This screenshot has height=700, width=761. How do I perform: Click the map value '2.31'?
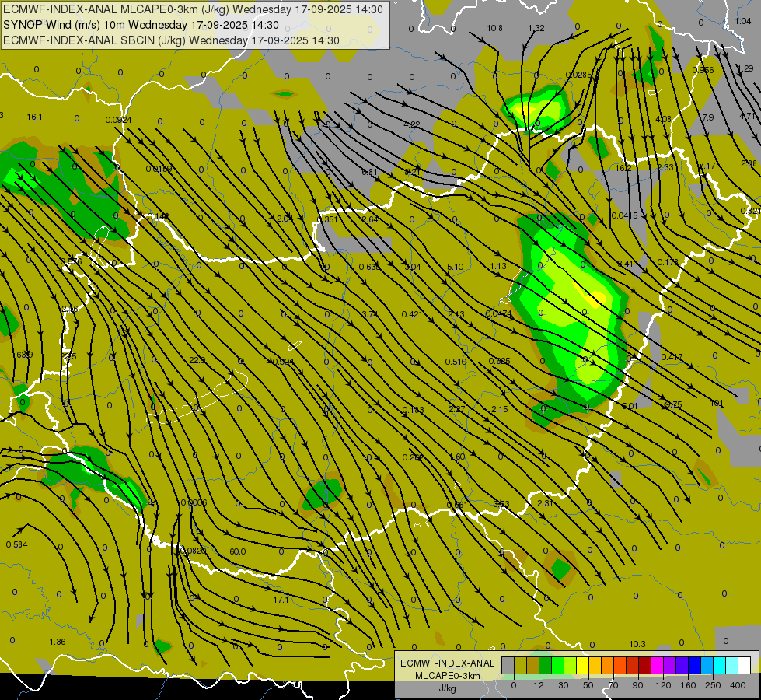pos(545,503)
